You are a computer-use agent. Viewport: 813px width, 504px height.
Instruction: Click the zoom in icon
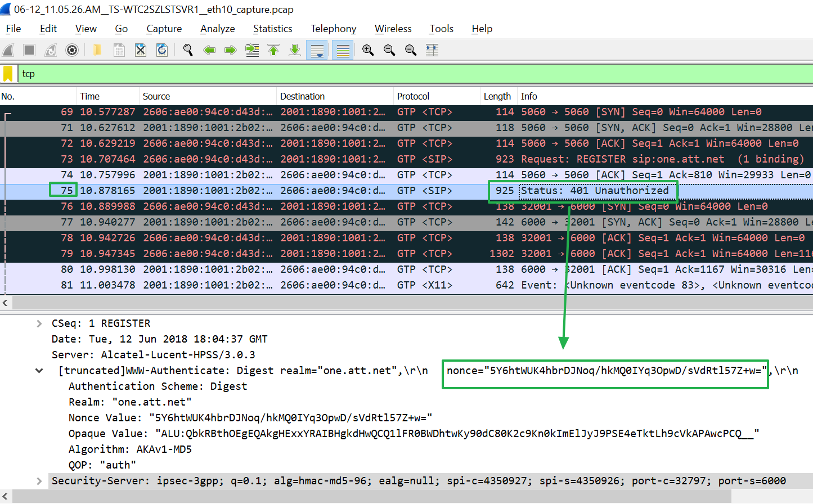coord(368,50)
